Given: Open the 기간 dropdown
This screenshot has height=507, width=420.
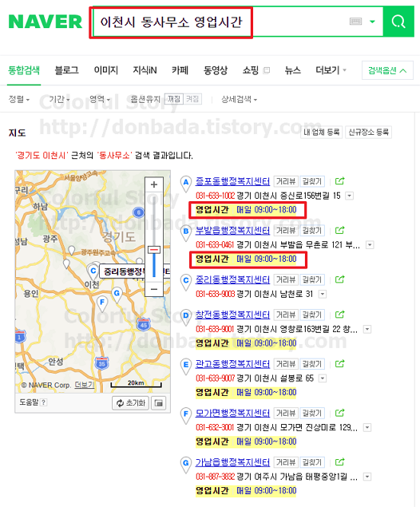Looking at the screenshot, I should (x=59, y=99).
